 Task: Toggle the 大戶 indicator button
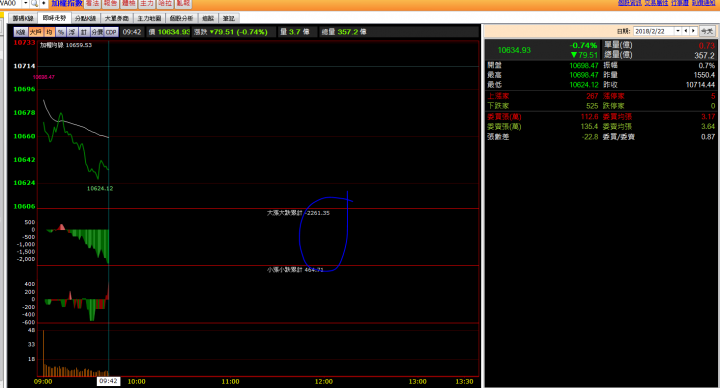point(35,32)
